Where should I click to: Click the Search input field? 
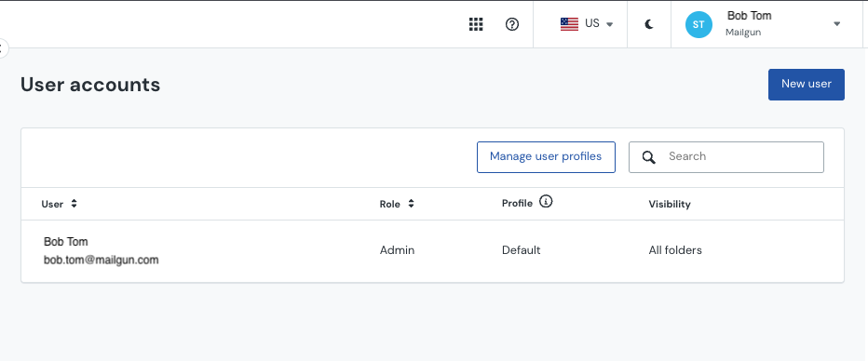pos(726,157)
